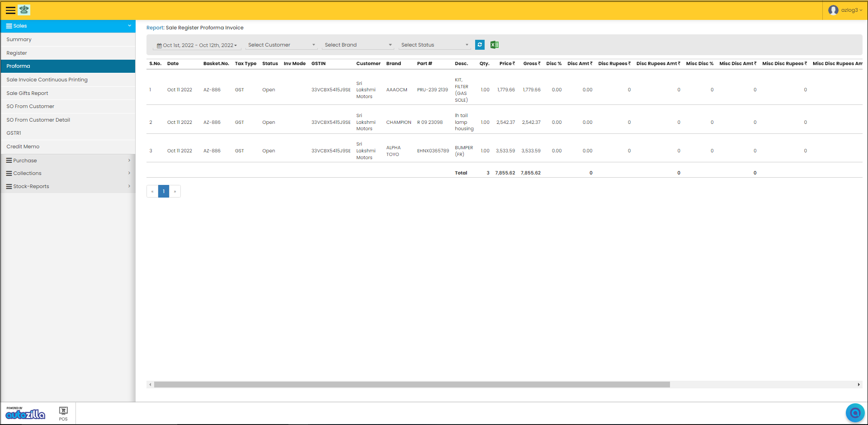This screenshot has height=425, width=868.
Task: Click brand cell ALPHA TOYO
Action: pyautogui.click(x=393, y=151)
